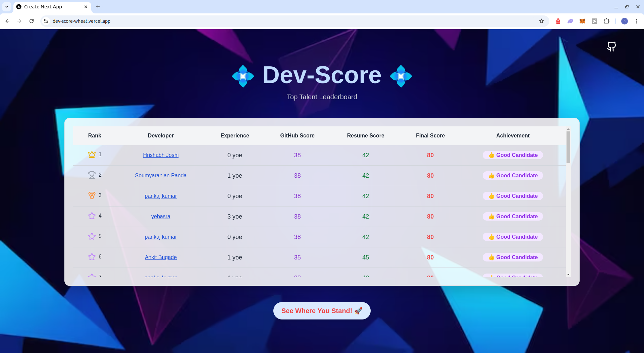Select the Create Next App browser tab
This screenshot has height=353, width=644.
click(x=47, y=7)
